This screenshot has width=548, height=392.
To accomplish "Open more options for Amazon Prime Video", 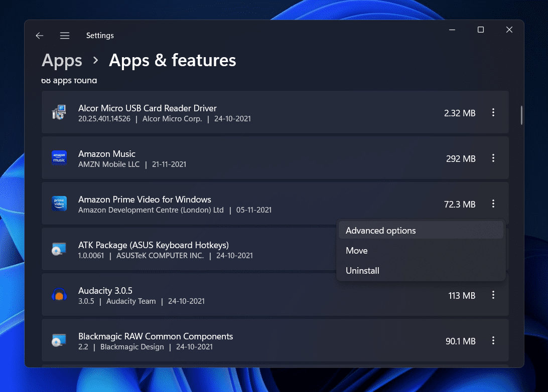I will tap(493, 204).
